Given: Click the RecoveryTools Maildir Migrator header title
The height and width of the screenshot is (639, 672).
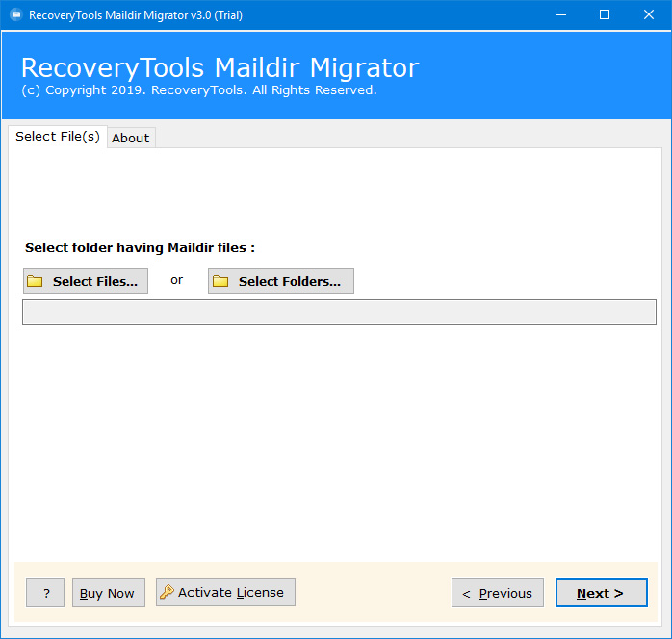Looking at the screenshot, I should pyautogui.click(x=220, y=68).
